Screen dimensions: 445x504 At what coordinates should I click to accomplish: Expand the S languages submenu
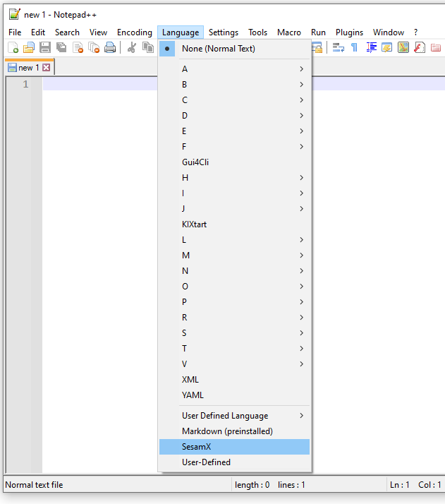click(234, 333)
